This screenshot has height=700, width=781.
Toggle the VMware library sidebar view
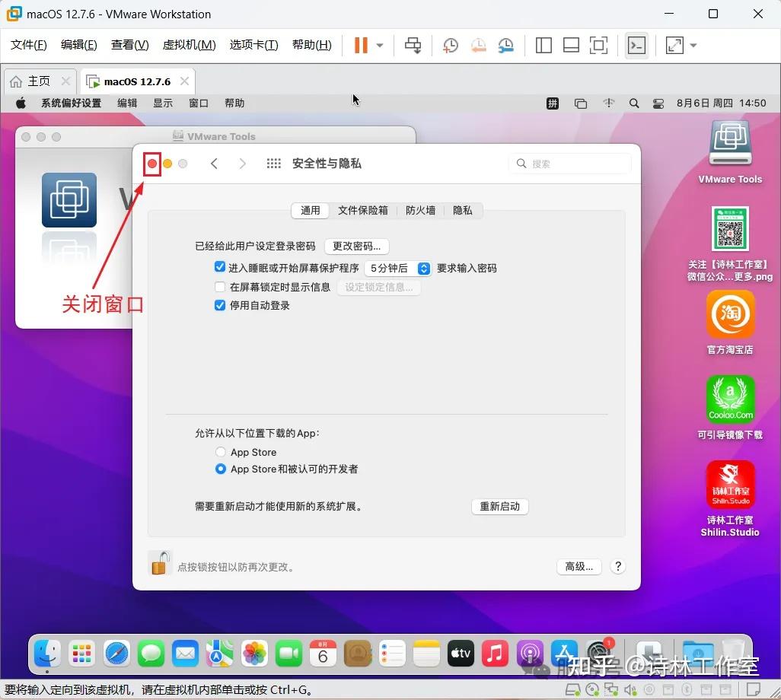(544, 46)
